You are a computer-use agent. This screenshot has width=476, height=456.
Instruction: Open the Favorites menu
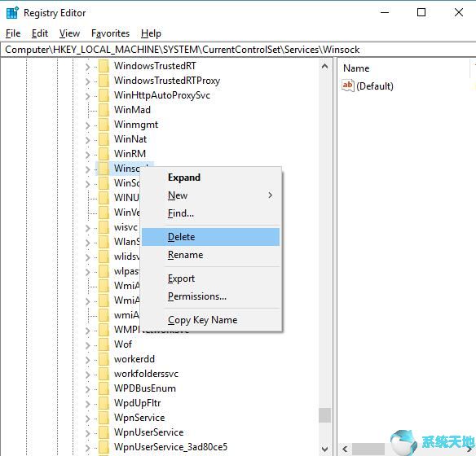110,33
